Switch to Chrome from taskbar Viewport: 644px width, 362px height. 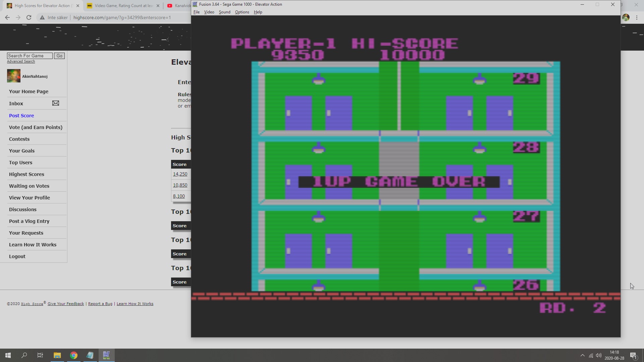pos(74,355)
